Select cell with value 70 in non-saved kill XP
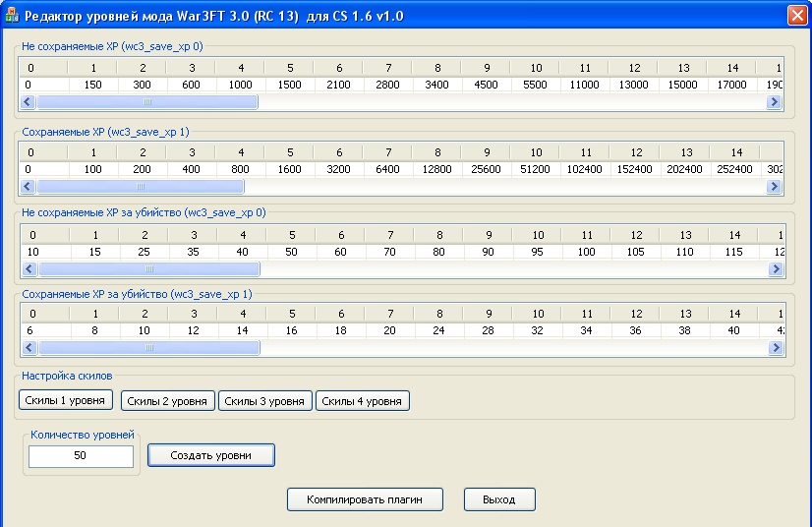The image size is (812, 527). point(390,252)
